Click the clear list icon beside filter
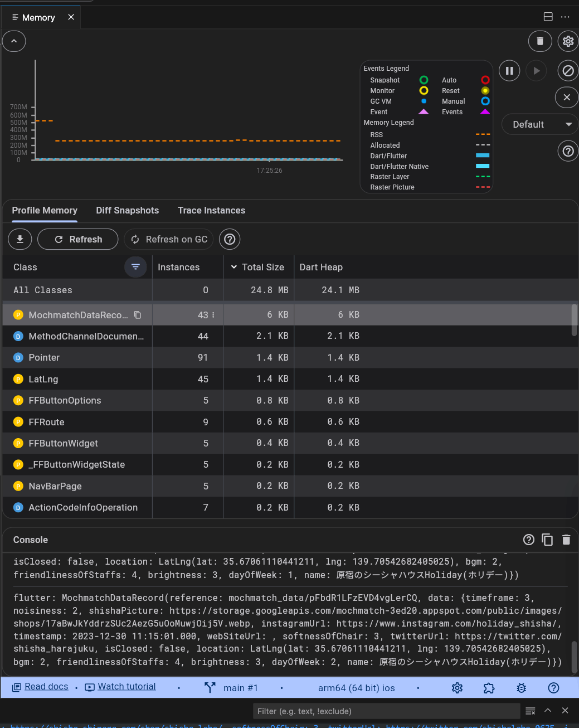 click(x=531, y=711)
